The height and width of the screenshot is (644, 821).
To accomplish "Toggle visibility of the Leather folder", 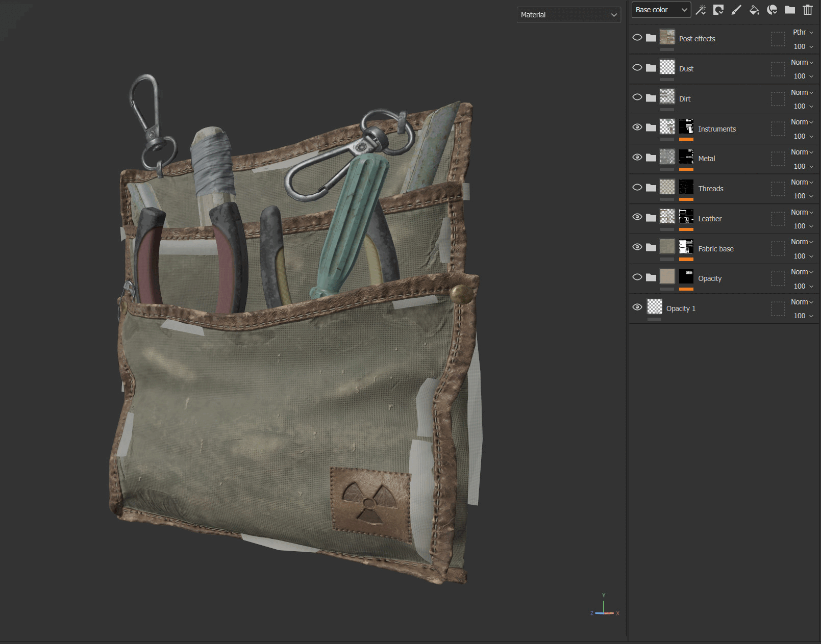I will click(637, 217).
